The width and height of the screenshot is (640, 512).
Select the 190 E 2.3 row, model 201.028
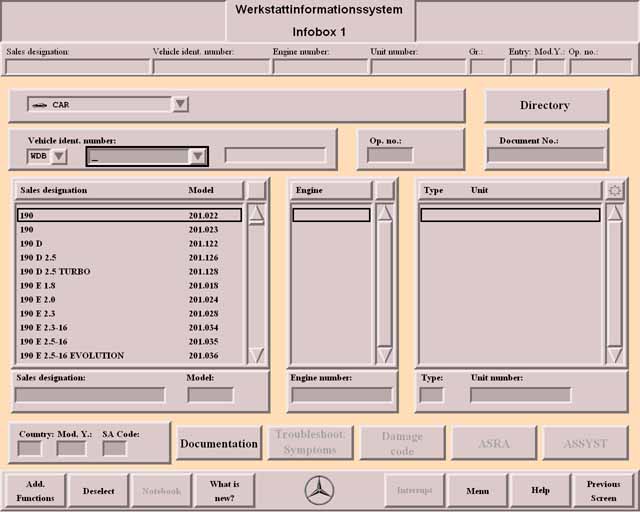point(129,314)
